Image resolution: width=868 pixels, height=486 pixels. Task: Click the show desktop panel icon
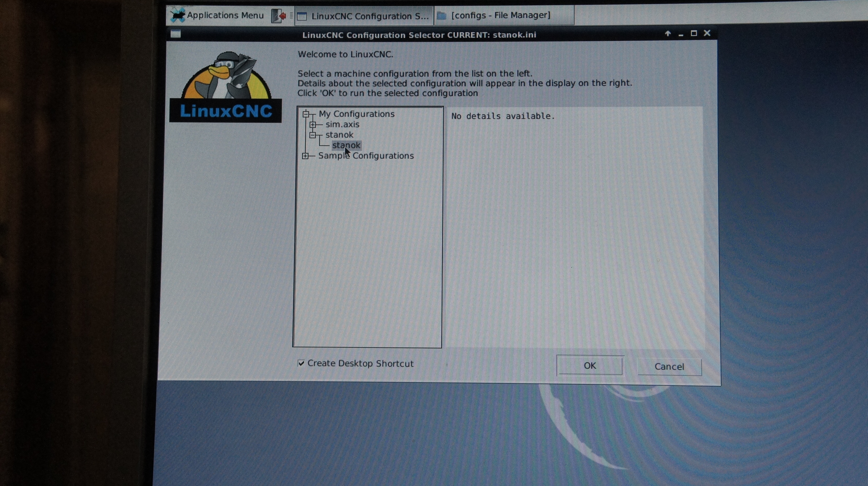(279, 16)
